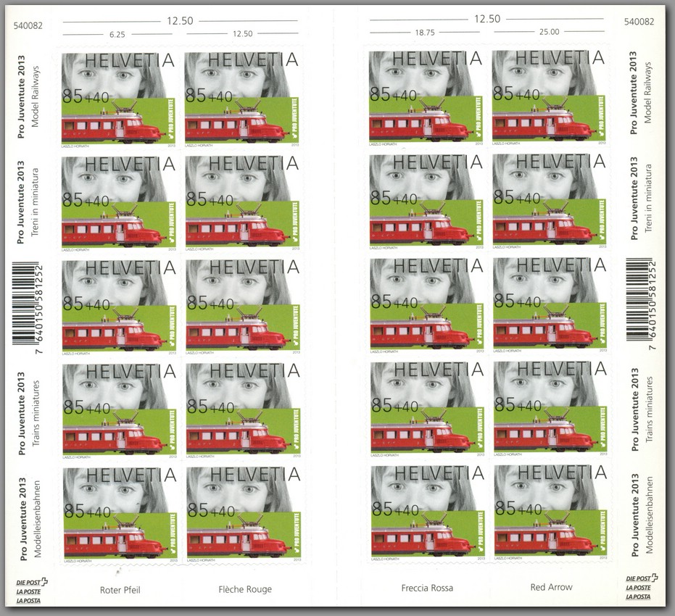Select "Model Railways" on the right sheet margin
The image size is (675, 616).
point(647,93)
